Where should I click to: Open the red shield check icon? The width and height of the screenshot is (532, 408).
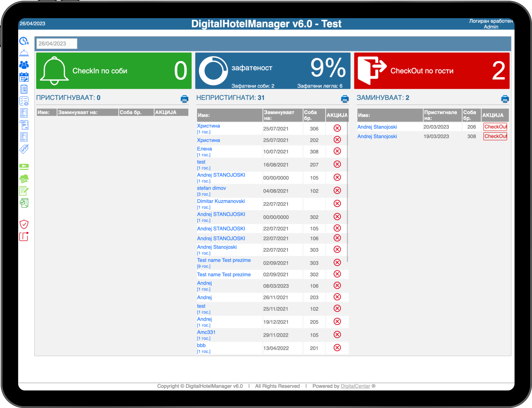click(x=24, y=224)
